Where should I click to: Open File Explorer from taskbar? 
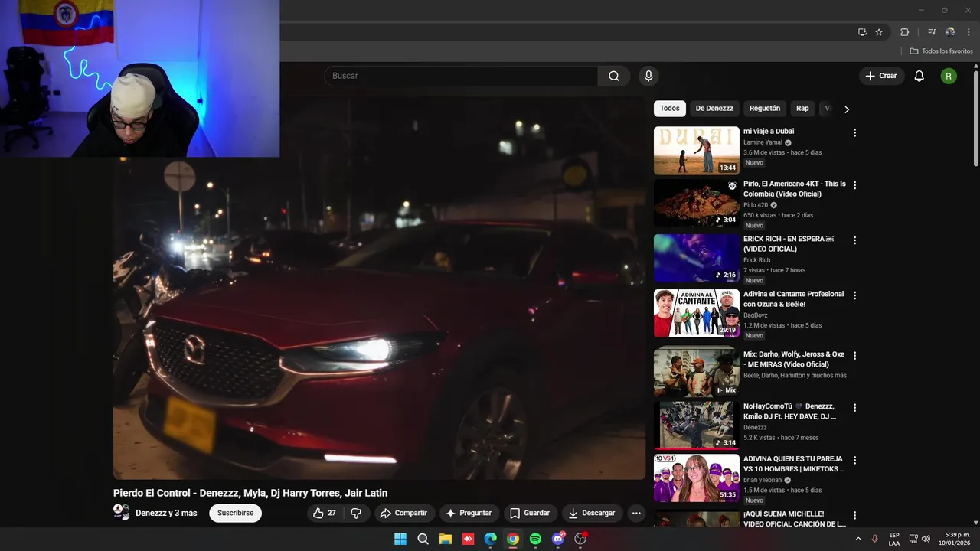point(445,539)
